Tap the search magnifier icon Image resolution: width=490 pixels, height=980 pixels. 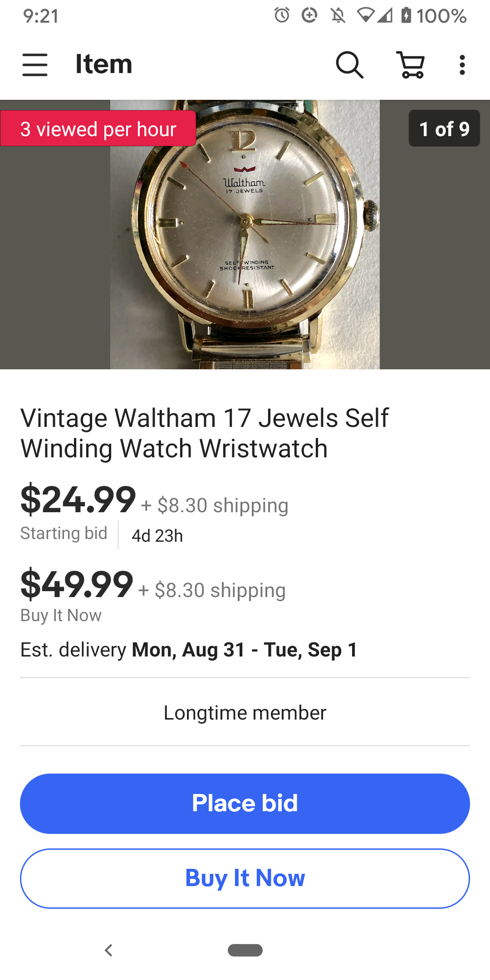point(349,64)
